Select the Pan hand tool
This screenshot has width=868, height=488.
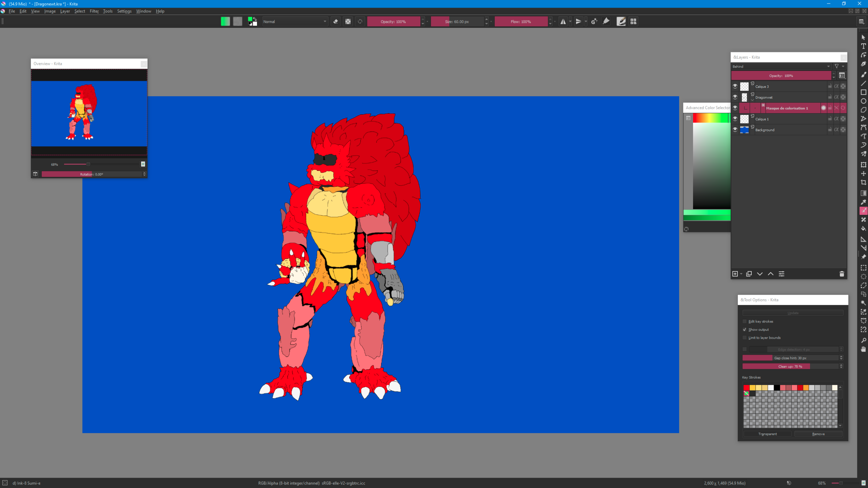[863, 349]
